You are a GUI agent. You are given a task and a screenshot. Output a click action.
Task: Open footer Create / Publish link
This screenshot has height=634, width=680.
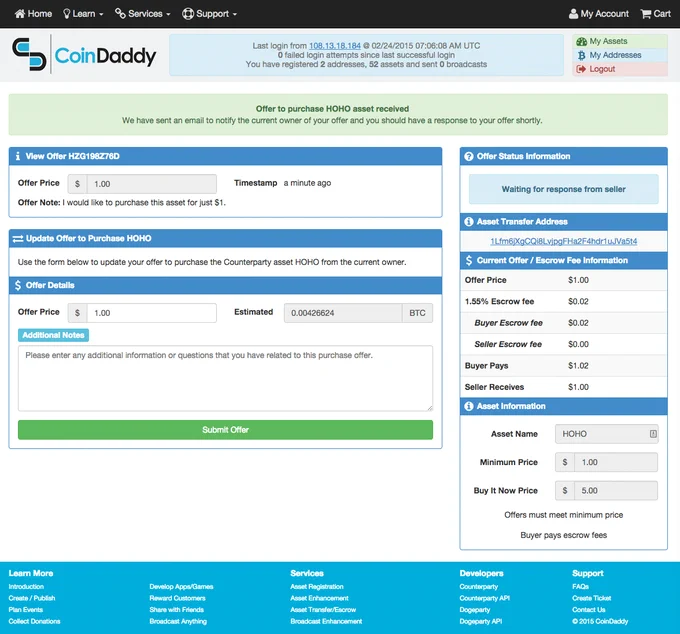point(32,598)
